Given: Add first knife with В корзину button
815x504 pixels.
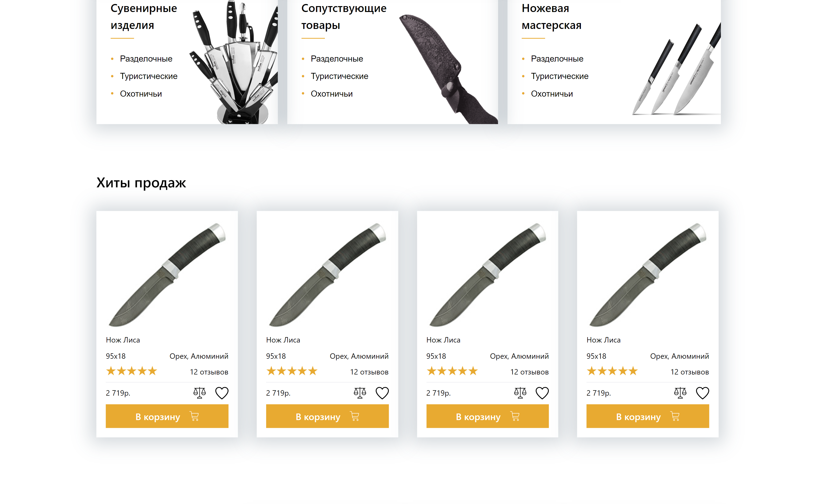Looking at the screenshot, I should pos(167,416).
